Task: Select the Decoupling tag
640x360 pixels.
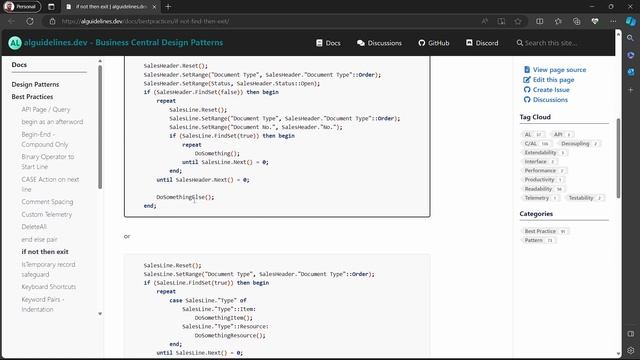Action: click(579, 144)
